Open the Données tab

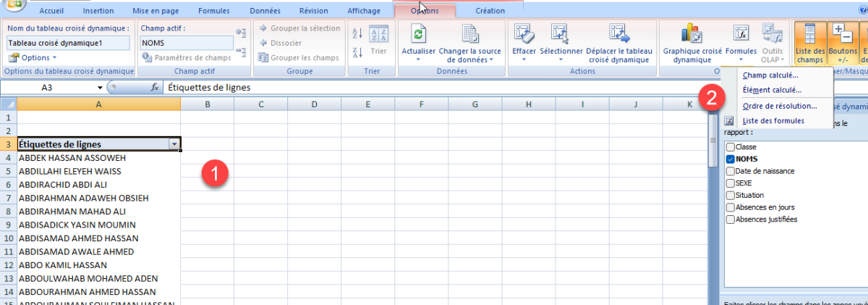[x=265, y=11]
